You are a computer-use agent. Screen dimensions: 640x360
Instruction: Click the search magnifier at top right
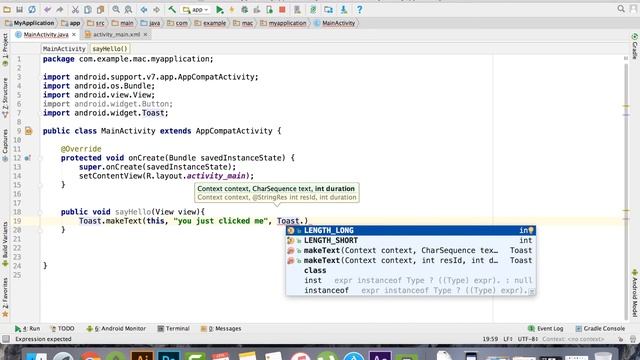tap(621, 9)
